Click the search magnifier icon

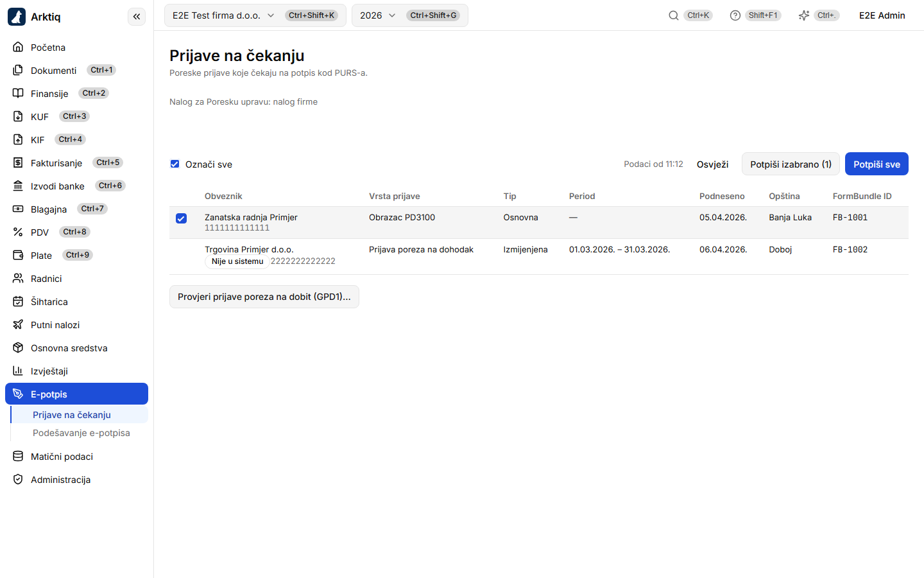[x=674, y=15]
